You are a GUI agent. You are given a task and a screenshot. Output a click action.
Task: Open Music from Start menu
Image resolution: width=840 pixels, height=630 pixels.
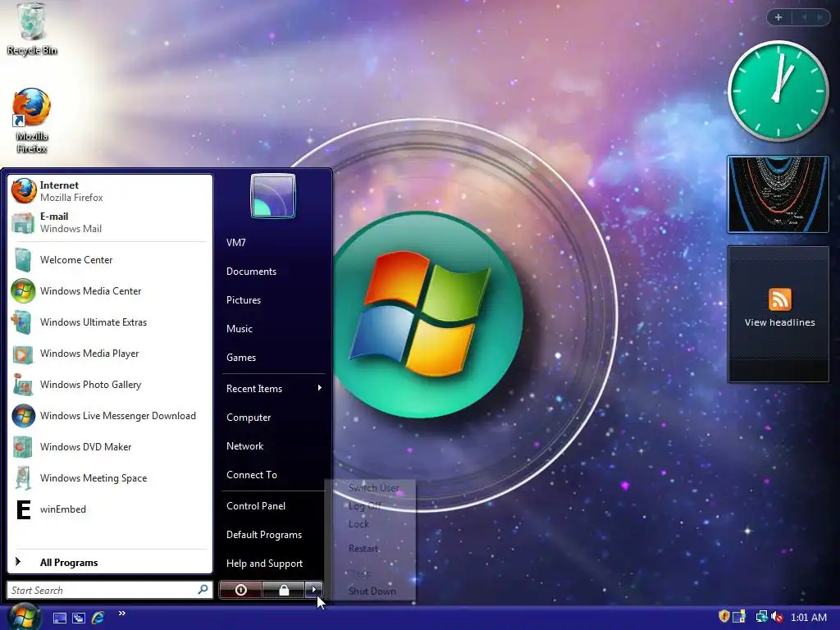tap(274, 329)
